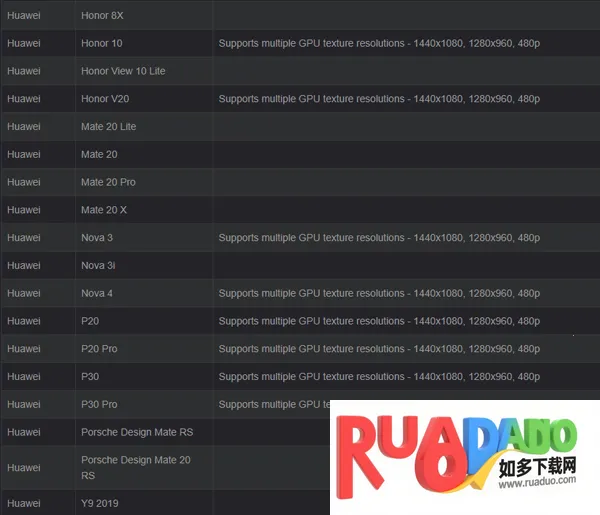The height and width of the screenshot is (515, 600).
Task: Select the Porsche Design Mate 20 RS cell
Action: (x=135, y=467)
